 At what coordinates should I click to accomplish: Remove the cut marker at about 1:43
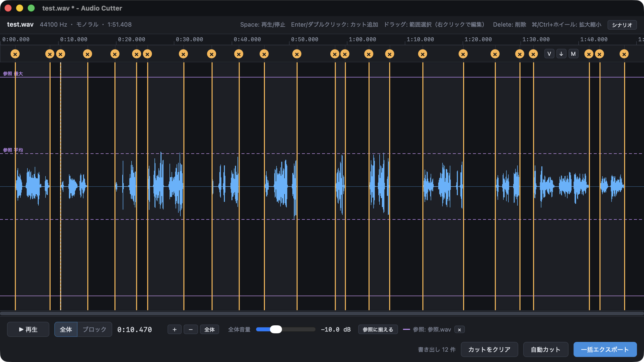coord(599,54)
